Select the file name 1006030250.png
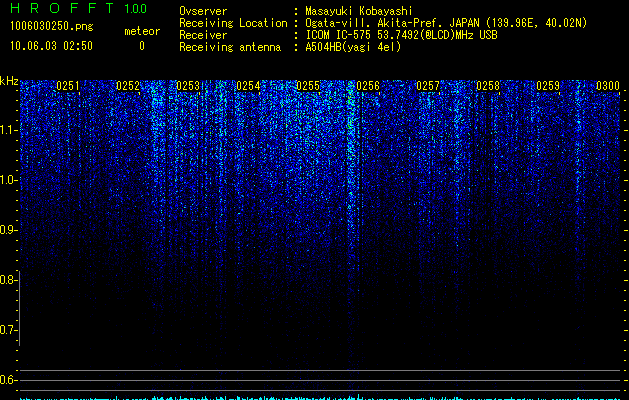Screen dimensions: 629x400 pyautogui.click(x=52, y=26)
